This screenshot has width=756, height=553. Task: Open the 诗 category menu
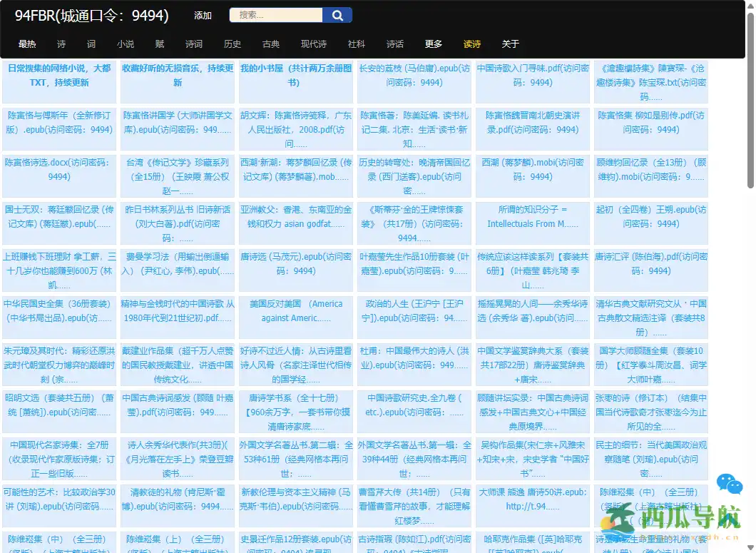(61, 44)
